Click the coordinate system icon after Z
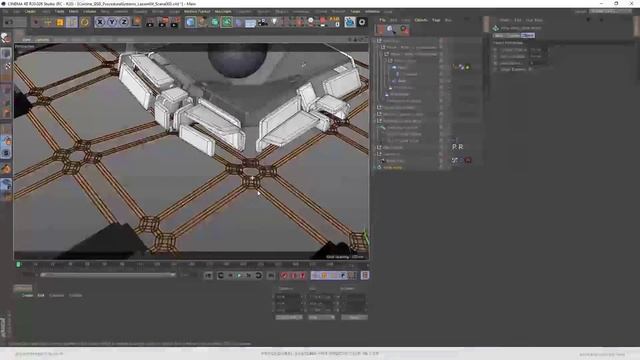 pyautogui.click(x=137, y=22)
